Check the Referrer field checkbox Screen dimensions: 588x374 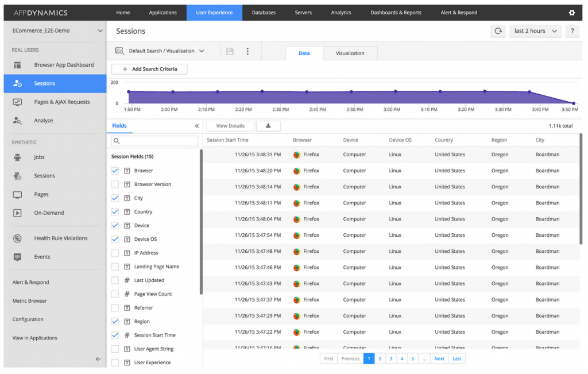click(115, 308)
